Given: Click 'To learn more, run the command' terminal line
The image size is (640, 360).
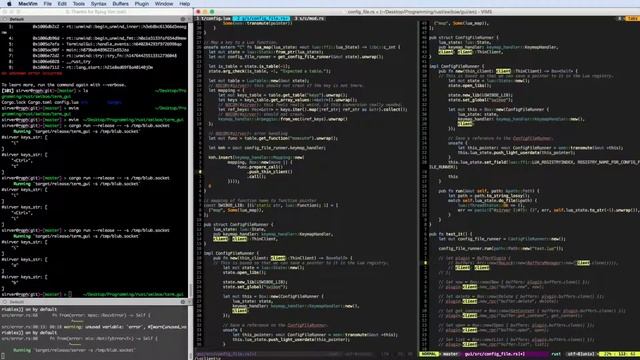Looking at the screenshot, I should [64, 85].
